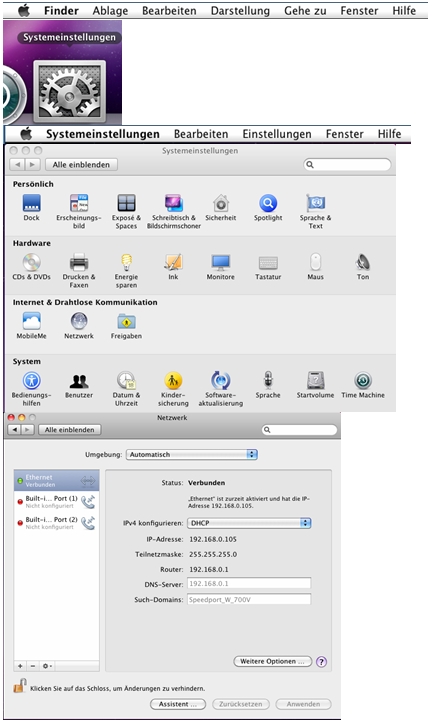The height and width of the screenshot is (726, 436).
Task: Open Sprache & Text preferences
Action: 316,212
